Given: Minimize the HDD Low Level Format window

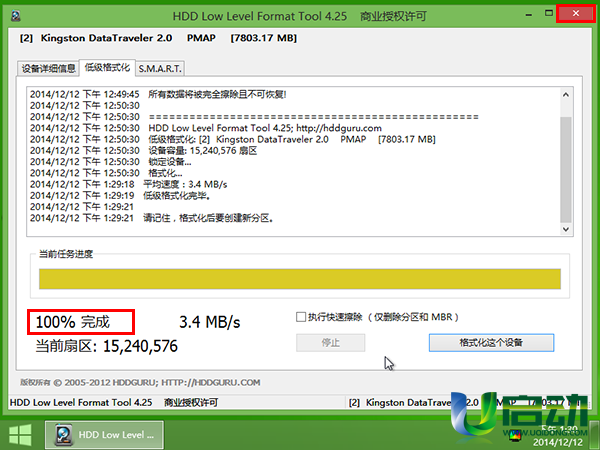Looking at the screenshot, I should pyautogui.click(x=529, y=14).
